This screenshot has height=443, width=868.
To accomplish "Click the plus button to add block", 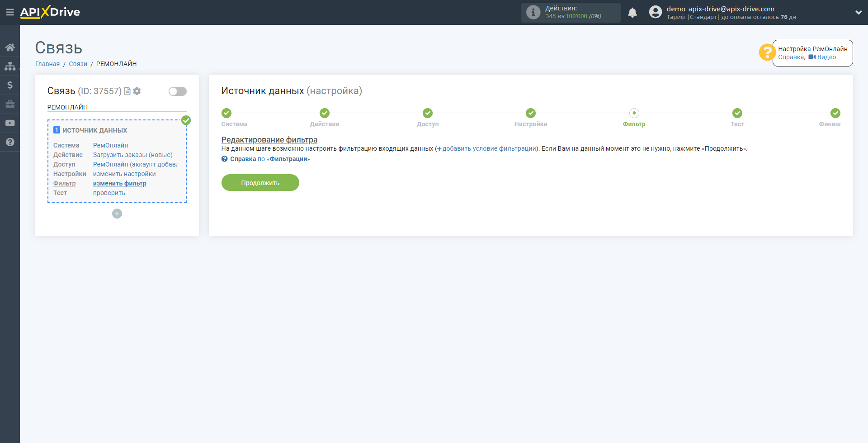I will pyautogui.click(x=117, y=214).
